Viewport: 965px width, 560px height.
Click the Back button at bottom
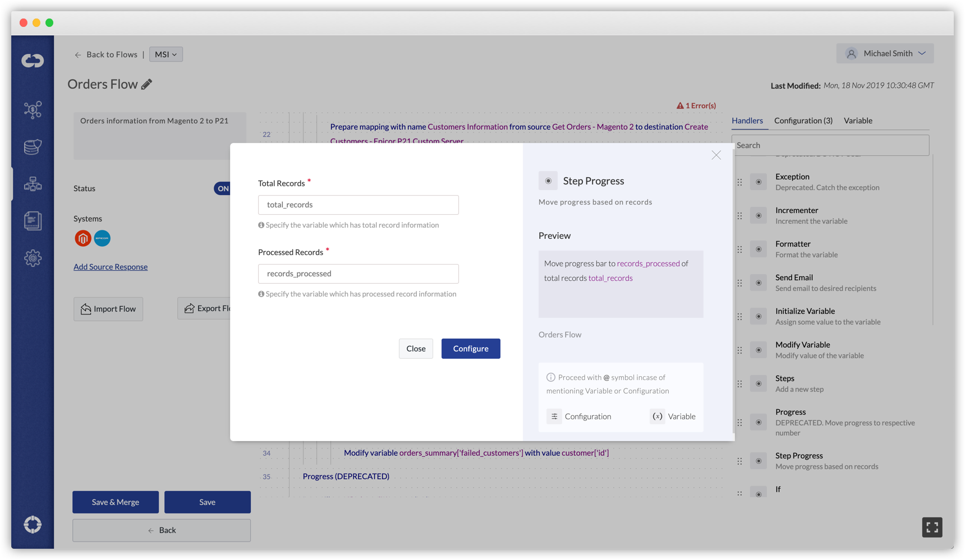tap(162, 530)
